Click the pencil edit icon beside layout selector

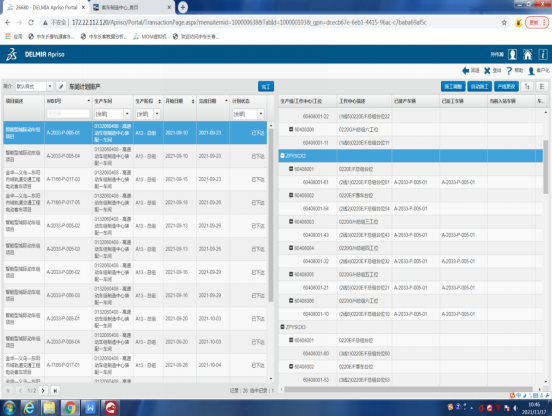[x=61, y=86]
